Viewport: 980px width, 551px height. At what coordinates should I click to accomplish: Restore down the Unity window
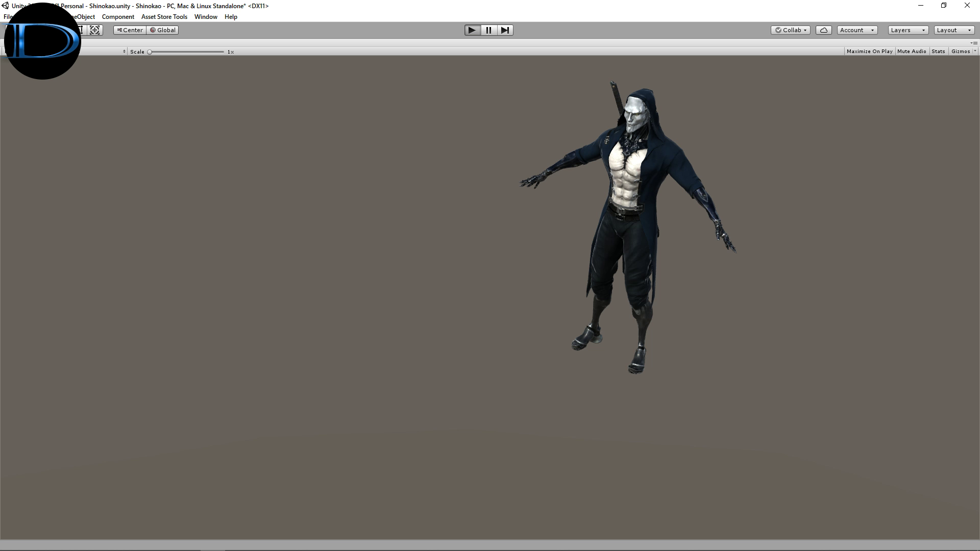(x=944, y=6)
